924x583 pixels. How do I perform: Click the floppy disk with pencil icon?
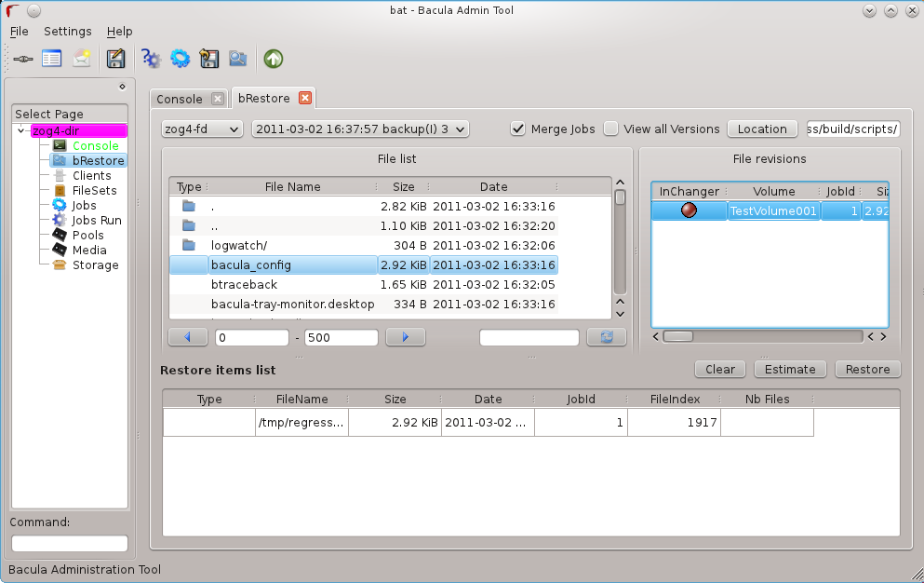click(115, 59)
